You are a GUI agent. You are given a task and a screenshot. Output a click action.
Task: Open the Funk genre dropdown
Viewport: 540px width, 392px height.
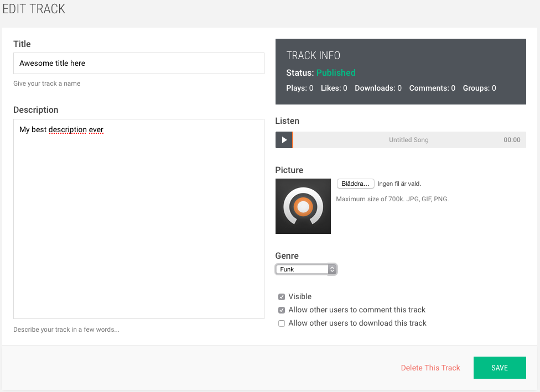[306, 269]
